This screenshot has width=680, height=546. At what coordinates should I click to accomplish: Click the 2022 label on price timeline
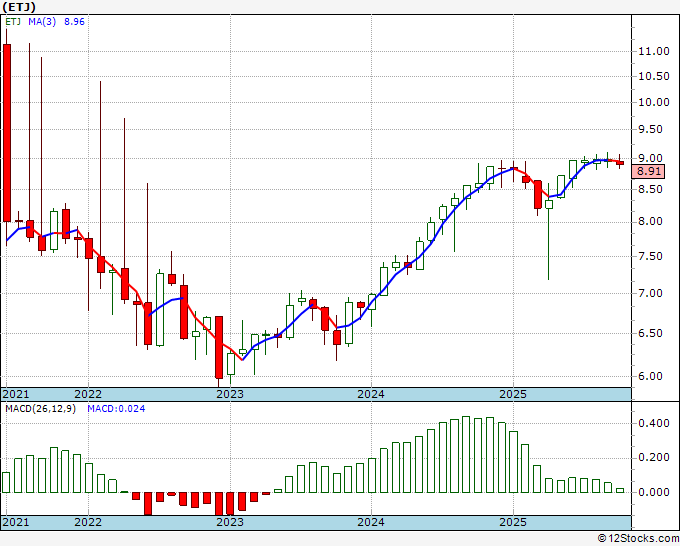tap(88, 394)
